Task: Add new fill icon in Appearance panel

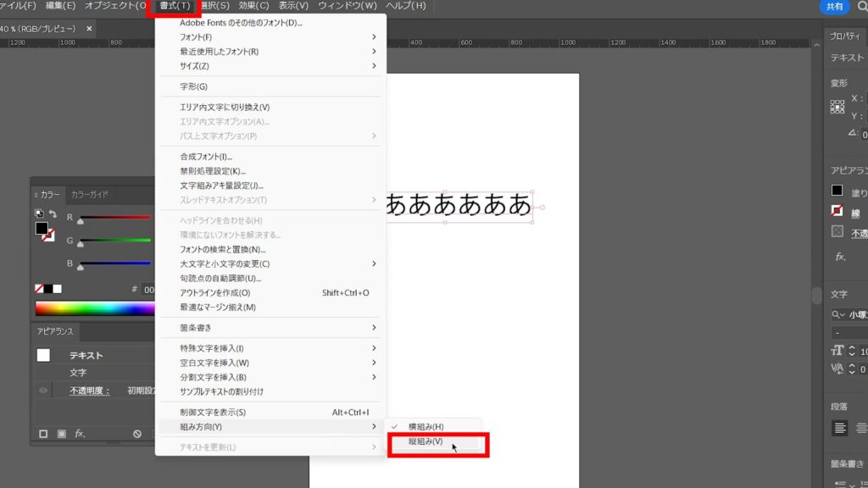Action: 61,434
